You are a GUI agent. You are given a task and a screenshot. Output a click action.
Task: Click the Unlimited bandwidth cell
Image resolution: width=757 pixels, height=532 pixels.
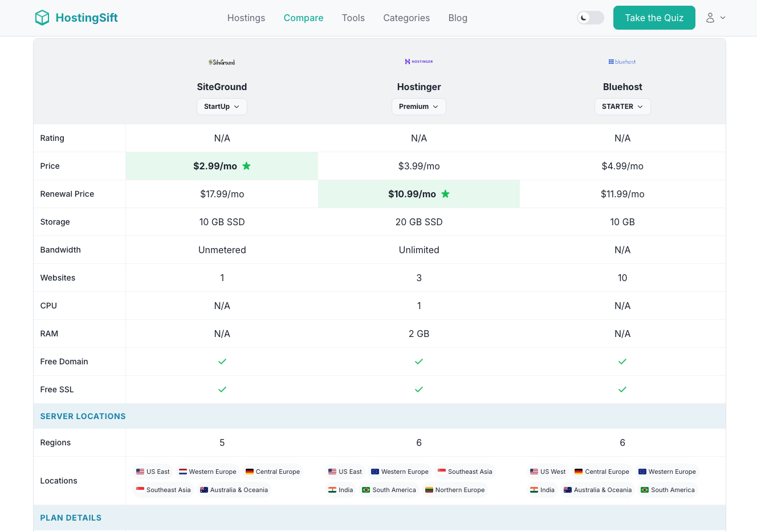pyautogui.click(x=419, y=250)
